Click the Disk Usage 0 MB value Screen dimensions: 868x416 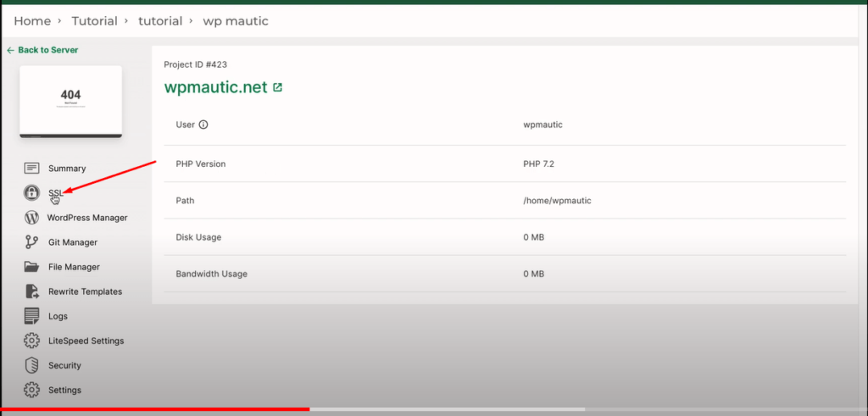(534, 237)
